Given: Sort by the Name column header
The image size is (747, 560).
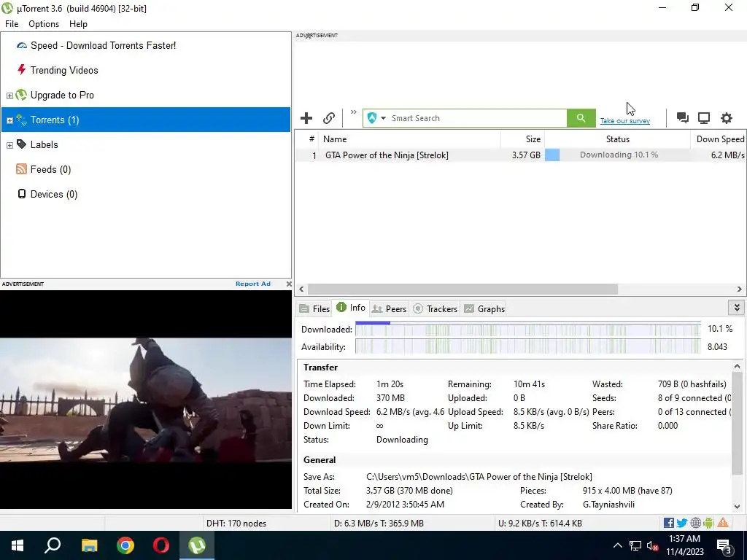Looking at the screenshot, I should (x=409, y=139).
